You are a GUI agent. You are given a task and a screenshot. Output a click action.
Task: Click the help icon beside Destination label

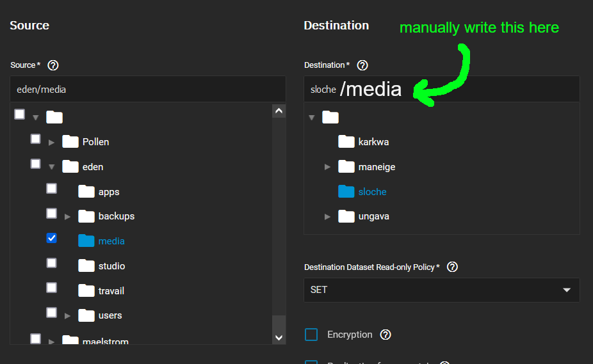tap(362, 65)
